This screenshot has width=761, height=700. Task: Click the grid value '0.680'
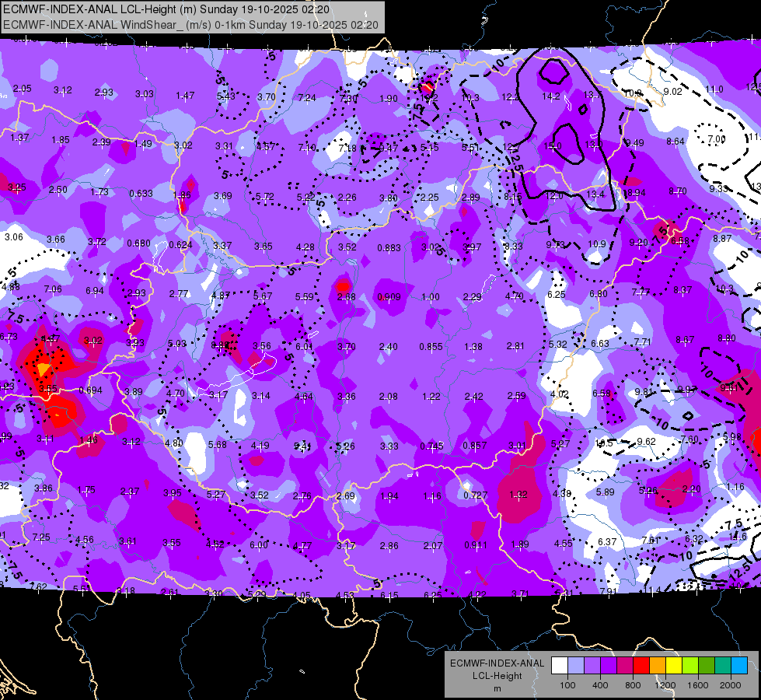point(138,243)
